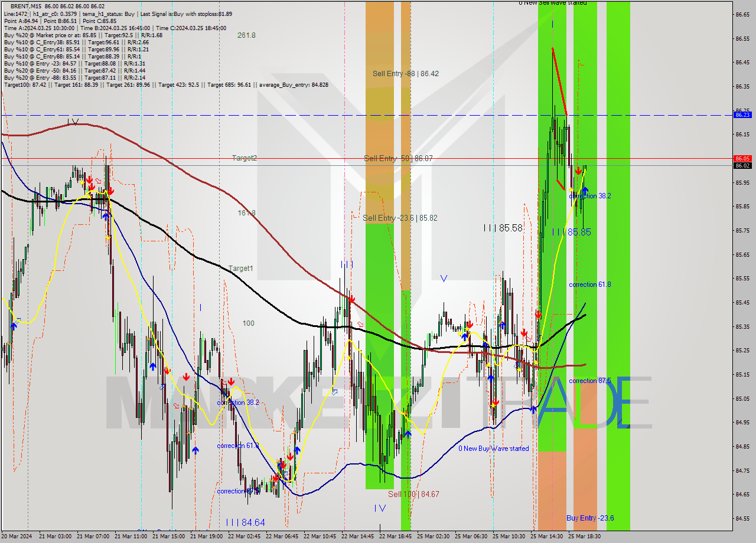Click the '100' Fibonacci level label
The width and height of the screenshot is (756, 543).
(x=248, y=323)
